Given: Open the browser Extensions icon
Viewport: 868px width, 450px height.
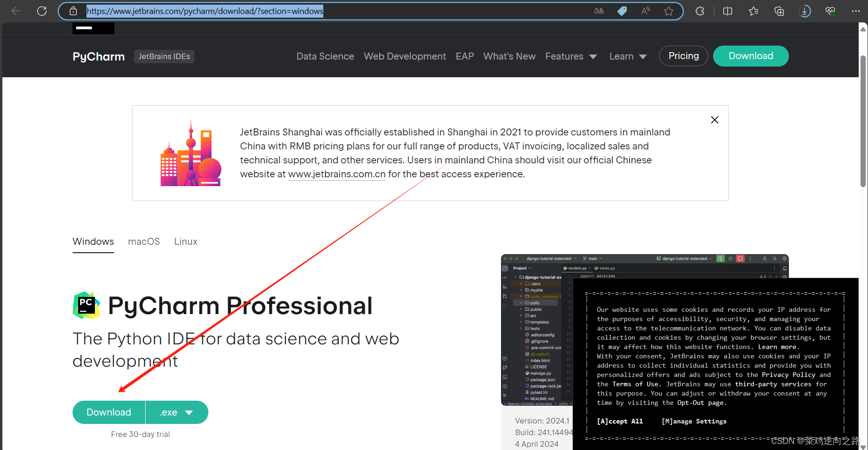Looking at the screenshot, I should point(700,11).
